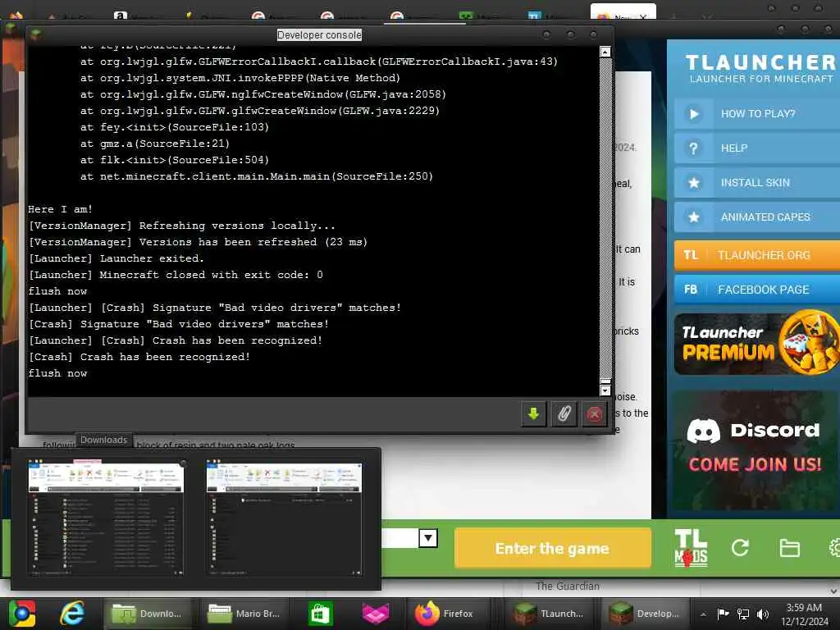Select first Downloads window preview thumbnail
840x630 pixels.
point(106,518)
